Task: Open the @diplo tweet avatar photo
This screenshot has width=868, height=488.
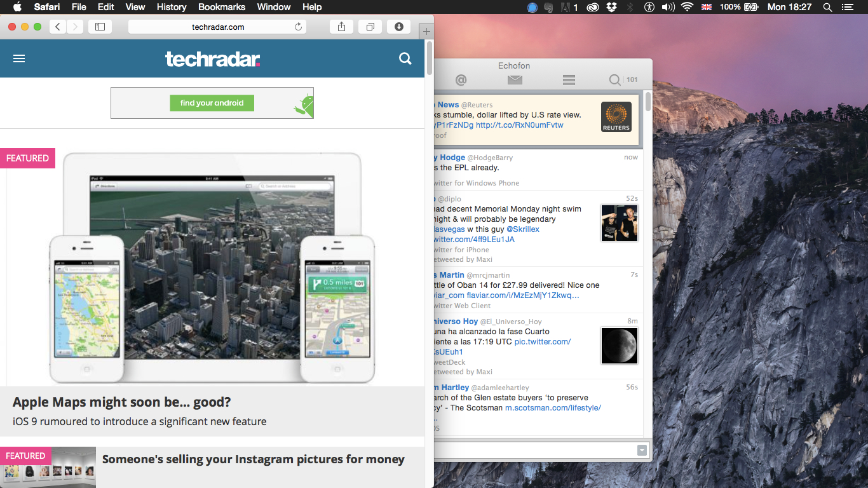Action: click(x=620, y=223)
